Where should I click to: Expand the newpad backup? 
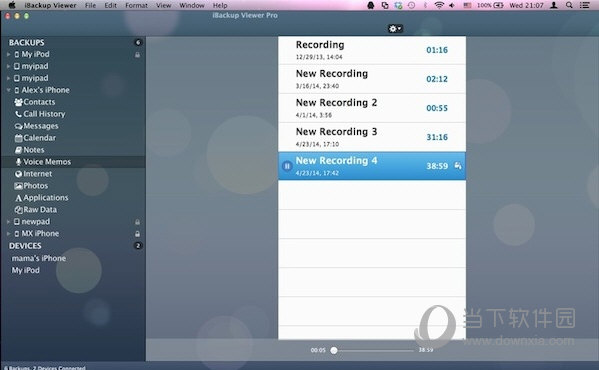[x=8, y=221]
